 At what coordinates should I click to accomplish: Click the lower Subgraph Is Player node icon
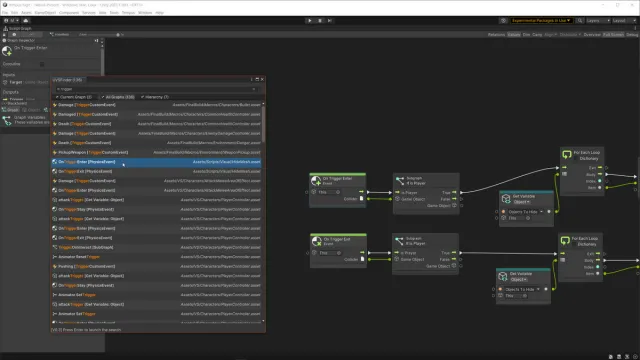point(399,241)
